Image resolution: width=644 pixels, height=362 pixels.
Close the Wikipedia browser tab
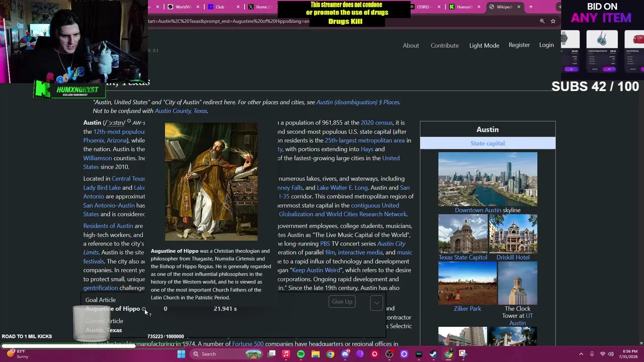click(x=518, y=7)
